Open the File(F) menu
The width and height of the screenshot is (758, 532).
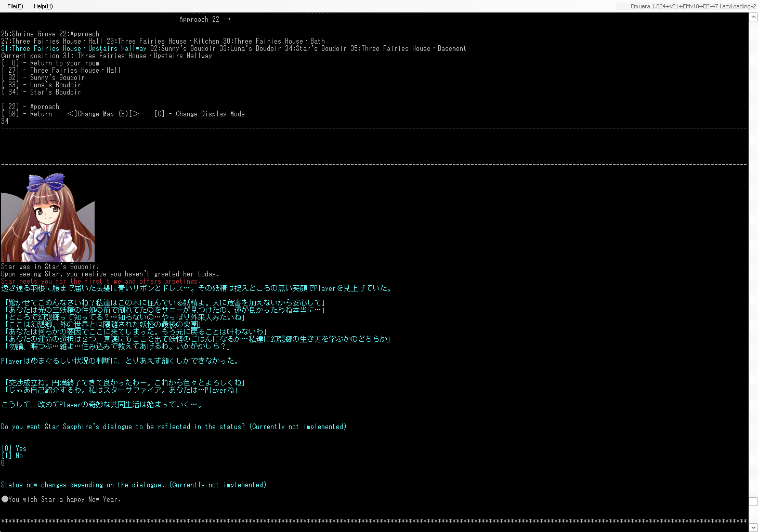pos(15,6)
